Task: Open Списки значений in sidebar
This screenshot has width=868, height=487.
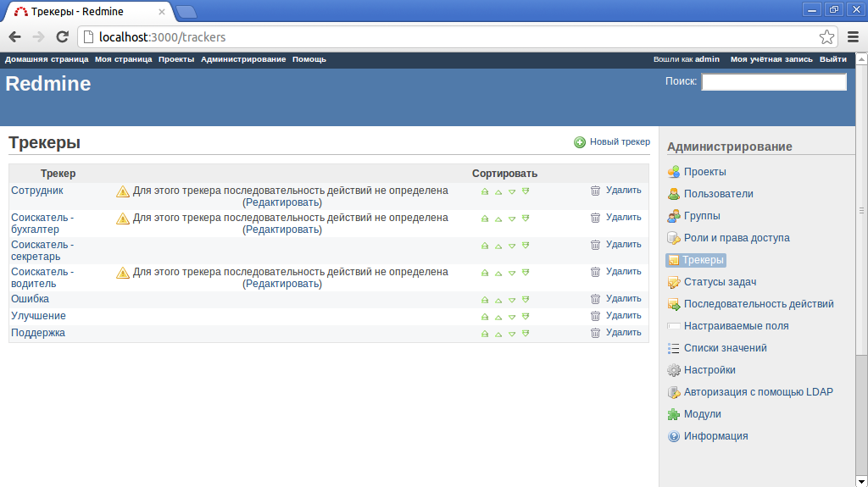Action: click(726, 348)
